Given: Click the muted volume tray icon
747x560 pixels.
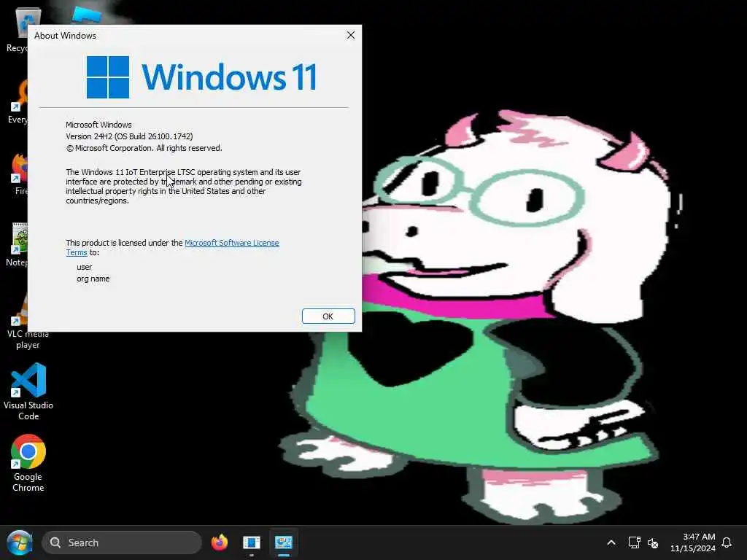Looking at the screenshot, I should (x=653, y=542).
